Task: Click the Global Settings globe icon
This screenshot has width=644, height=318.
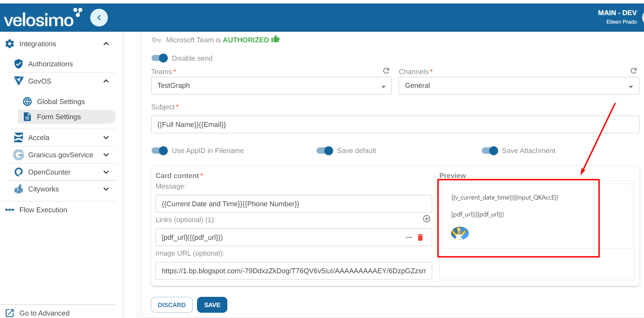Action: coord(27,102)
